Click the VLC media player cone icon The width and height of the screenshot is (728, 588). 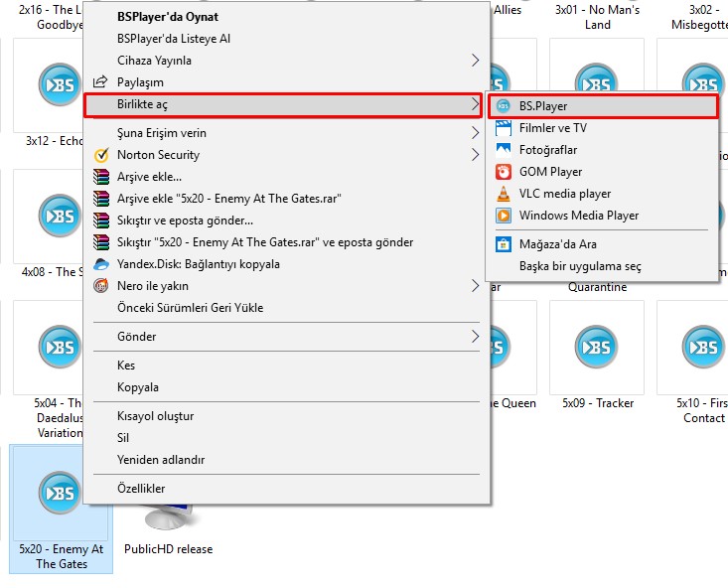click(503, 194)
